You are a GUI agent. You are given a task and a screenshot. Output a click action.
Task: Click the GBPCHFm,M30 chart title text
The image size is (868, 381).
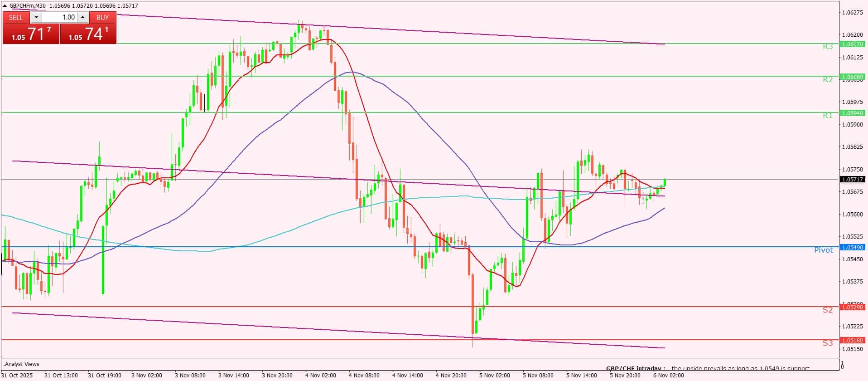click(x=28, y=6)
